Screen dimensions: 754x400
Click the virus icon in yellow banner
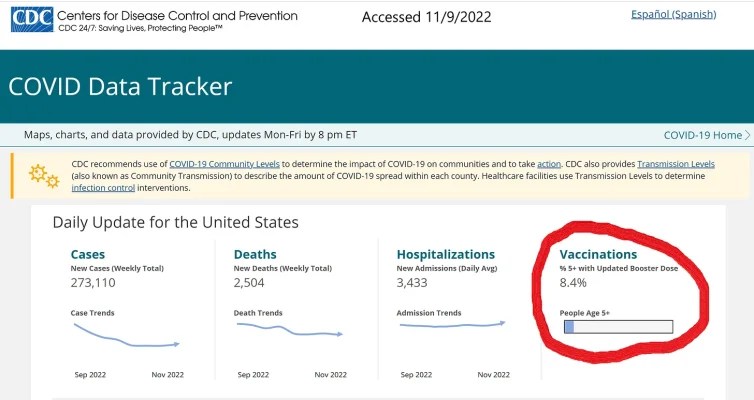click(x=43, y=175)
